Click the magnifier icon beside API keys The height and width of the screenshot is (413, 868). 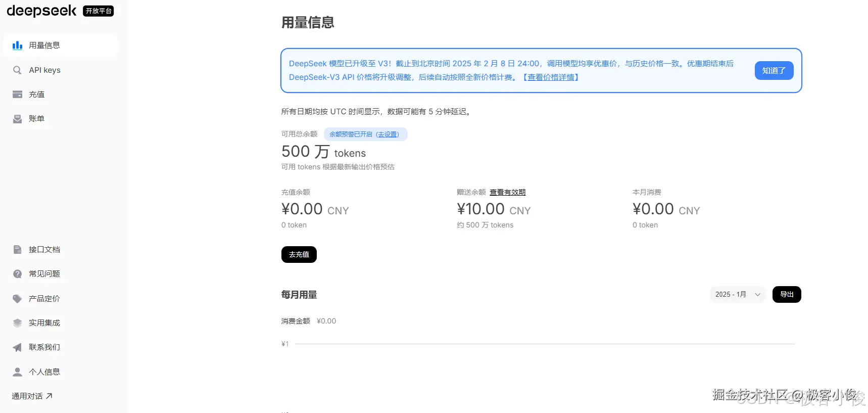tap(17, 70)
